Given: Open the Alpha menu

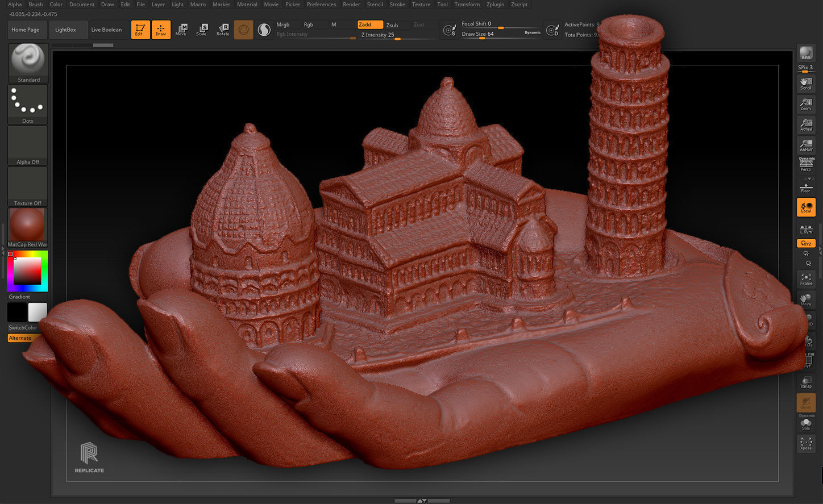Looking at the screenshot, I should point(15,4).
